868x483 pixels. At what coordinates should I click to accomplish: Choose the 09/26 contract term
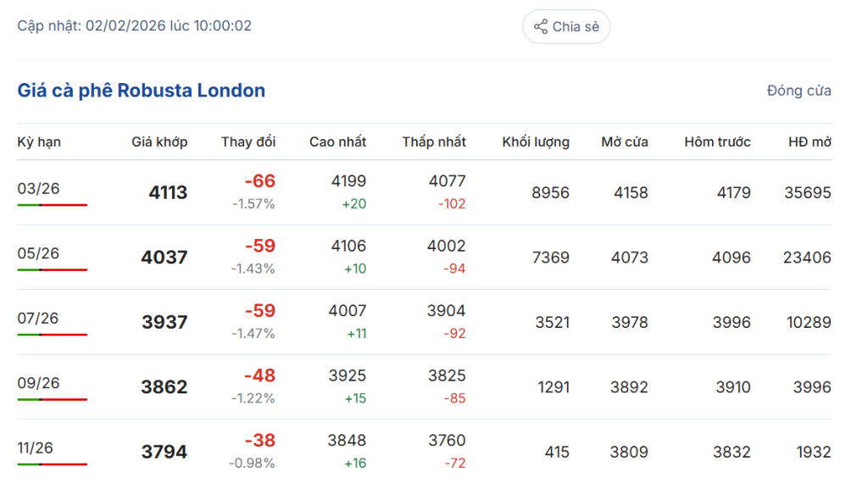[38, 383]
